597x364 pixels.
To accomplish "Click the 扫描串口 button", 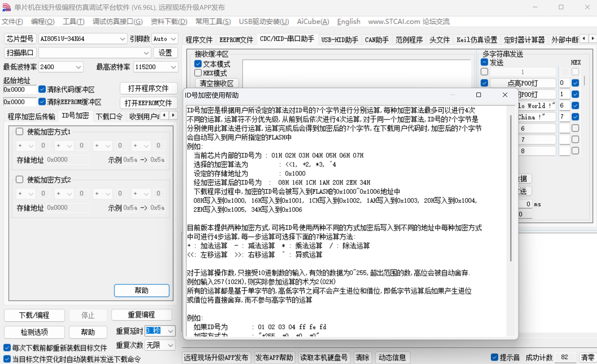I will click(x=20, y=53).
